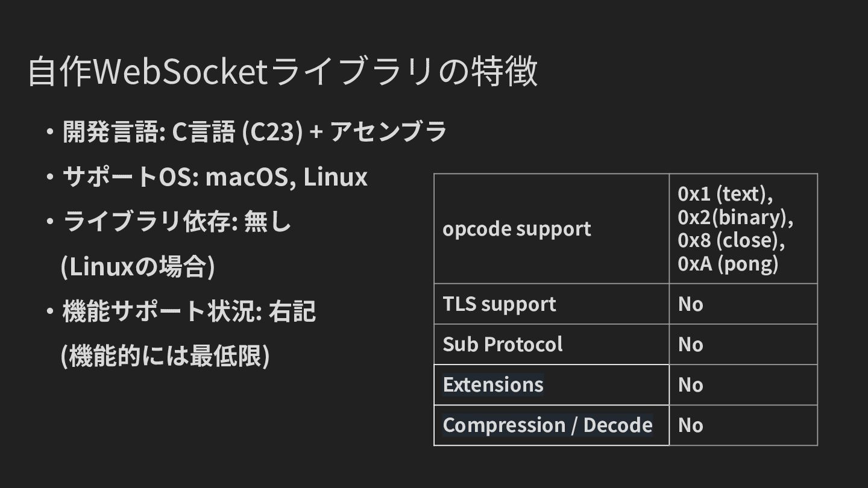Select the '0xA (pong)' opcode entry
The width and height of the screenshot is (868, 488).
(x=728, y=264)
